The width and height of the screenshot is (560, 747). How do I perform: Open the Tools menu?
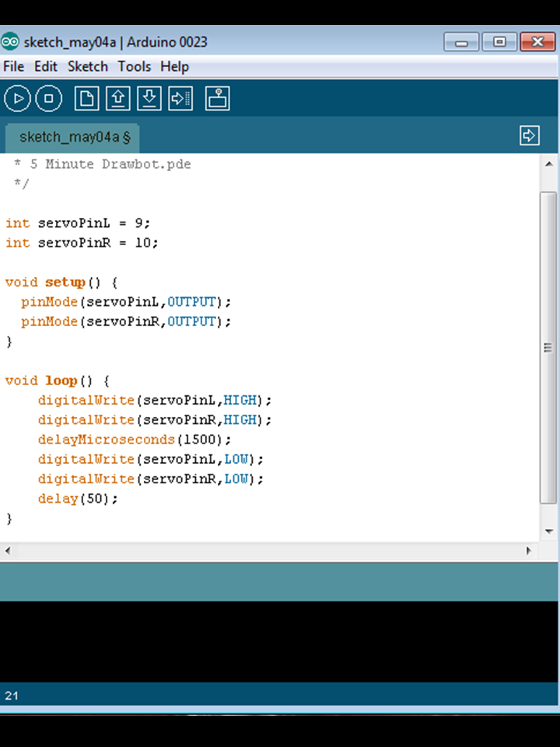[135, 66]
